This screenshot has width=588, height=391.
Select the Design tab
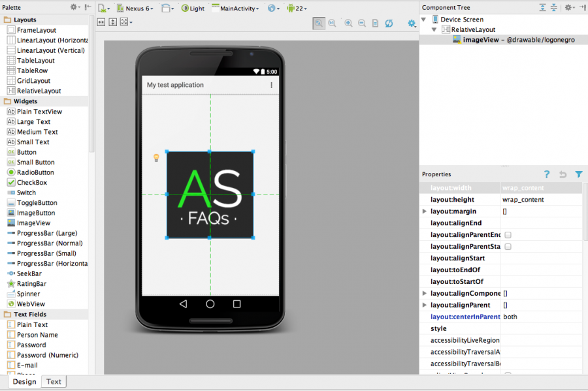click(24, 381)
